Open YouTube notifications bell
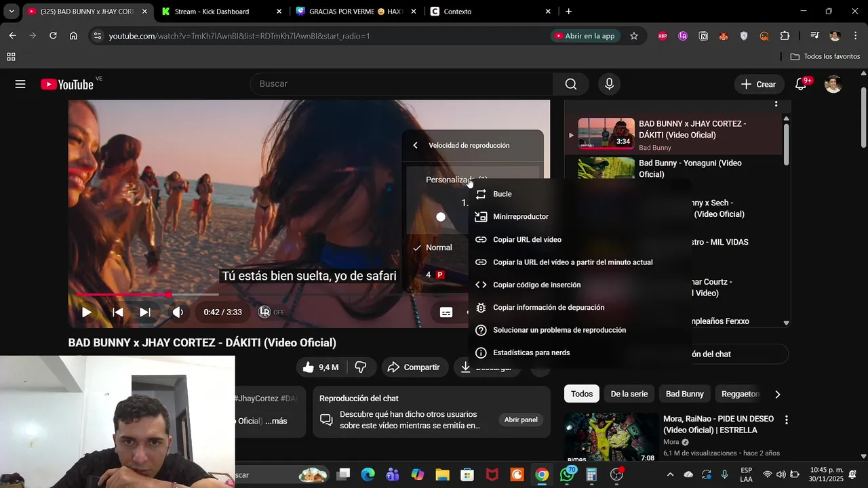The height and width of the screenshot is (488, 868). [801, 84]
